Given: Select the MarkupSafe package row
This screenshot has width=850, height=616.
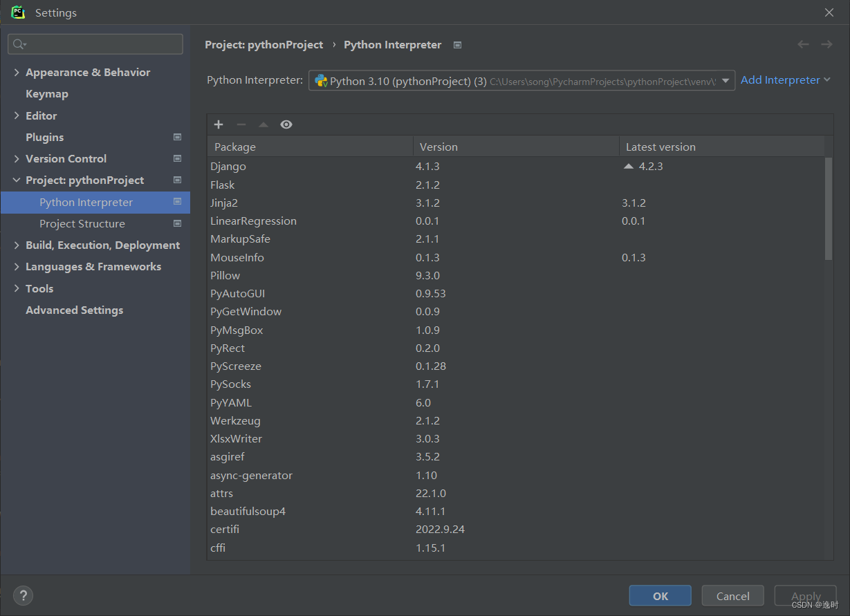Looking at the screenshot, I should tap(516, 239).
